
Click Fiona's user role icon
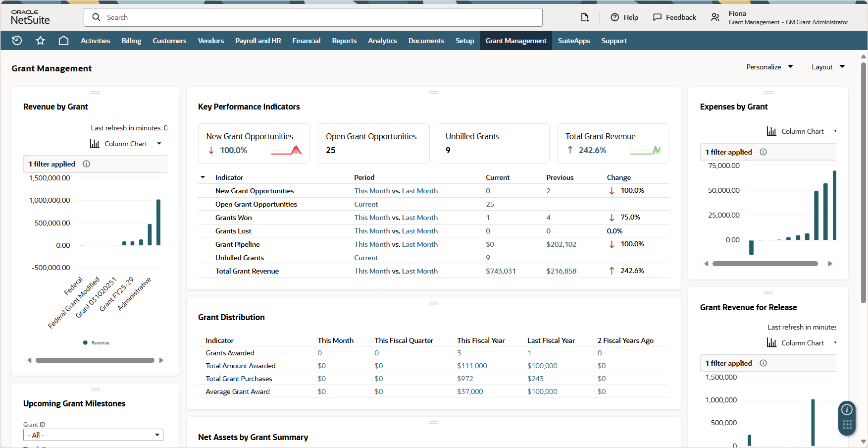715,17
